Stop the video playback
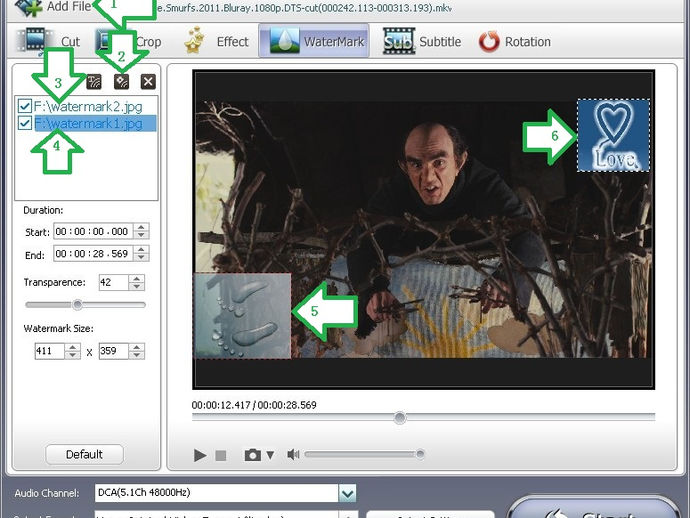Screen dimensions: 690x518 coord(221,455)
